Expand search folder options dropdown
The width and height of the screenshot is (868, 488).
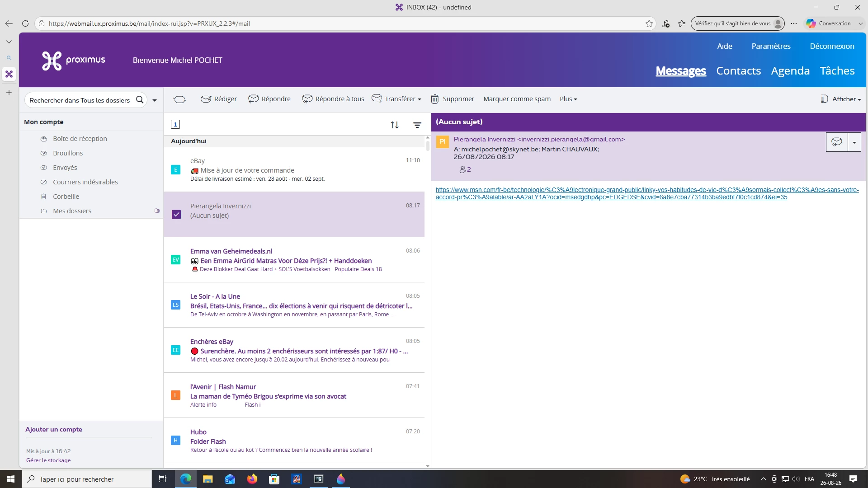pyautogui.click(x=155, y=100)
